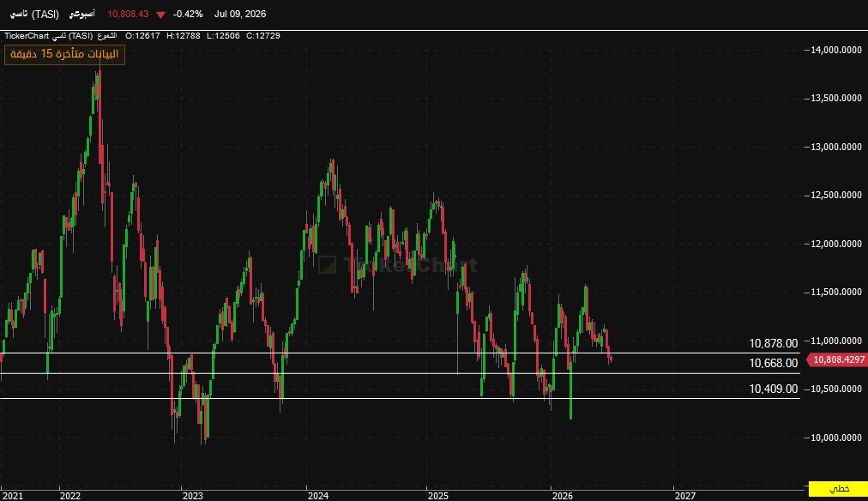Click the 2026 time axis label
Image resolution: width=868 pixels, height=501 pixels.
pos(563,496)
